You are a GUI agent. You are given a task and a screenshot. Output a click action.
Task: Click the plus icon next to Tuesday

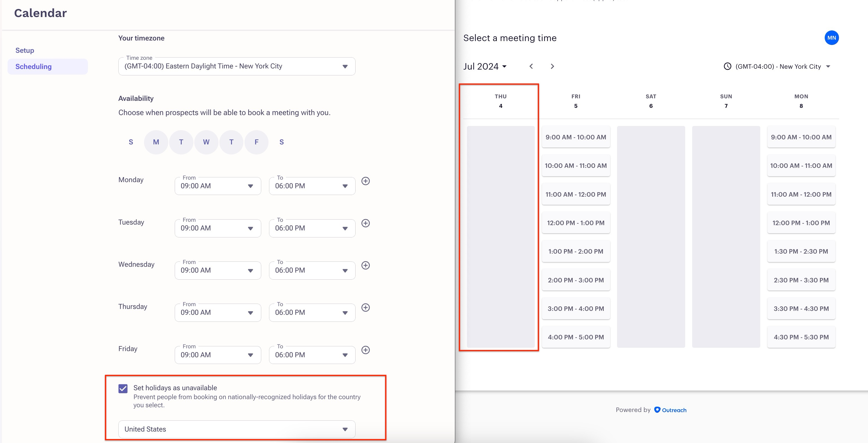[365, 223]
